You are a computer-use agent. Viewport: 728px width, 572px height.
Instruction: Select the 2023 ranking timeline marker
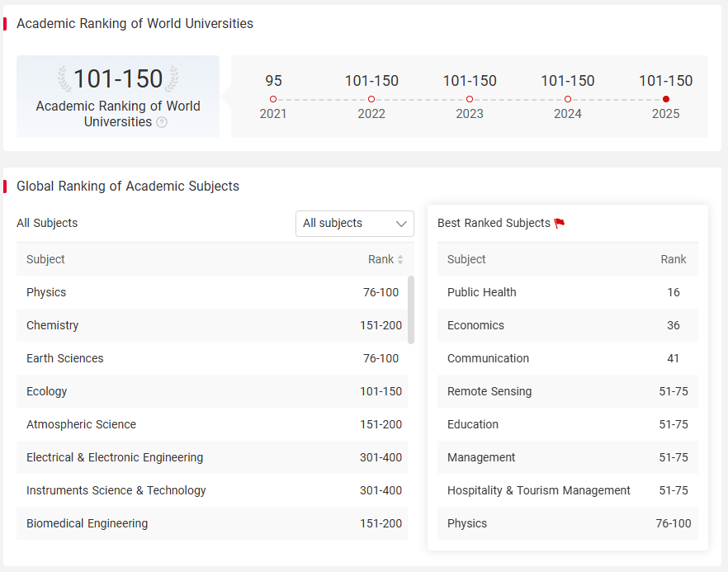coord(470,99)
